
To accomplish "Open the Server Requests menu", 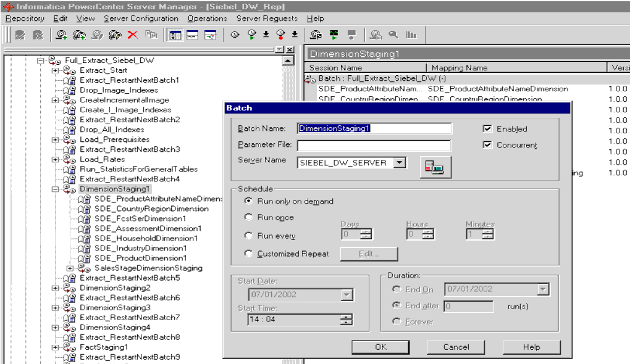I will tap(267, 19).
